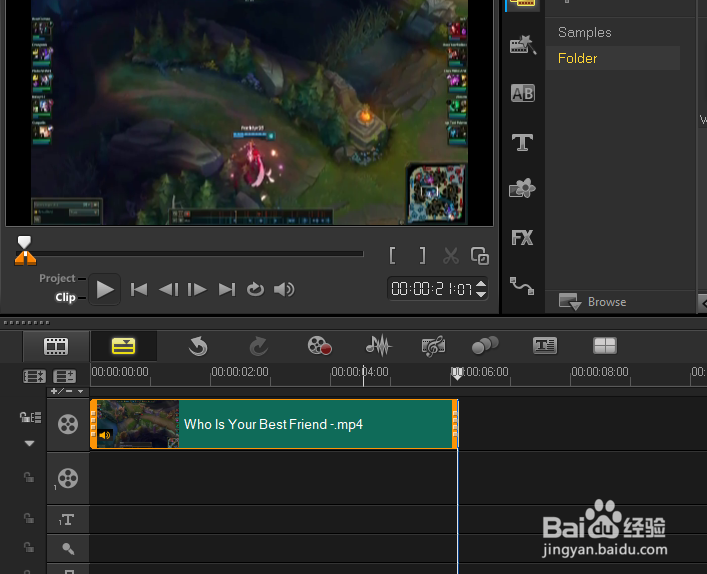This screenshot has height=574, width=707.
Task: Set mark-in point bracket
Action: click(x=392, y=256)
